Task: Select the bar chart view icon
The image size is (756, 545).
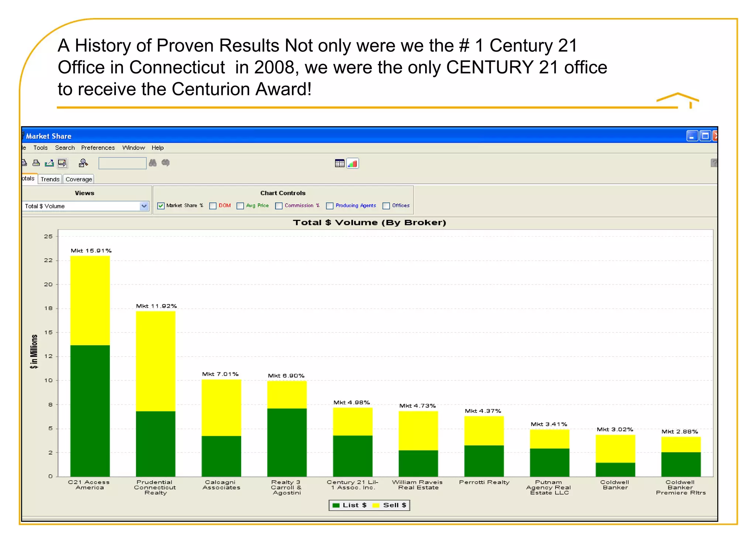Action: [x=353, y=163]
